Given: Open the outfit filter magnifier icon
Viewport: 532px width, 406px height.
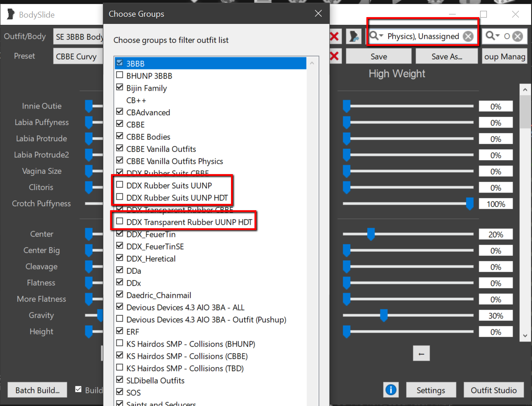Looking at the screenshot, I should [x=492, y=36].
